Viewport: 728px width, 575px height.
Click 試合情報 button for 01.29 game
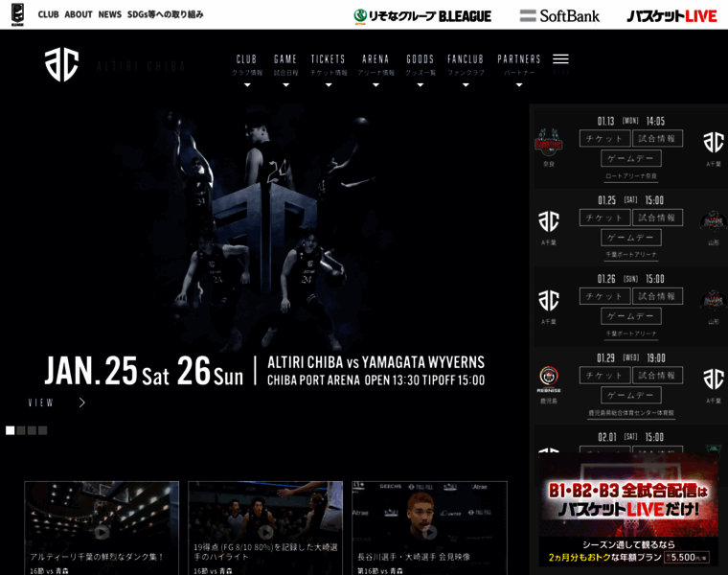pyautogui.click(x=657, y=376)
